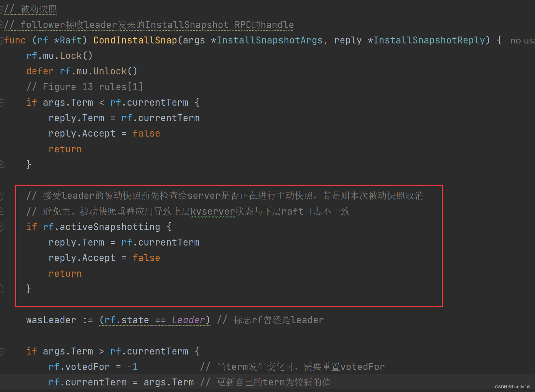
Task: Click the InstallSnapshotReply type name
Action: (429, 40)
